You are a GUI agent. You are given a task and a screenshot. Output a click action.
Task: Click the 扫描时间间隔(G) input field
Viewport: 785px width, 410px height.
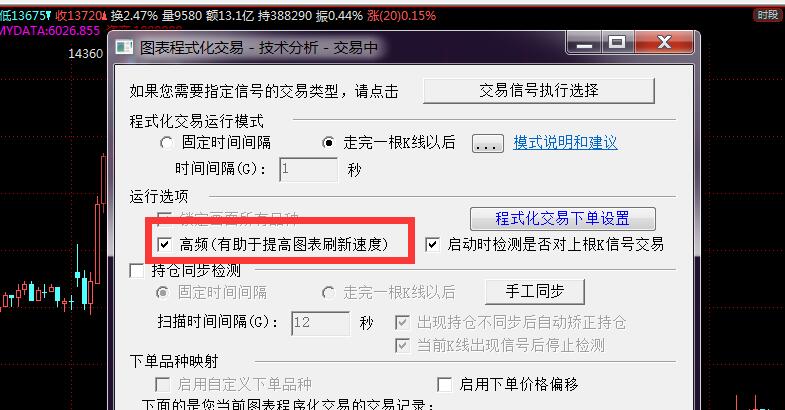click(x=320, y=323)
